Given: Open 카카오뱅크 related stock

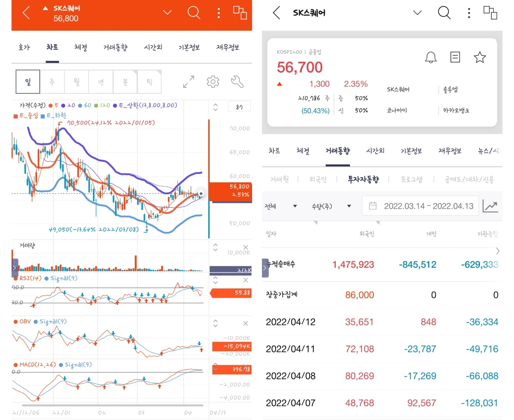Looking at the screenshot, I should tap(456, 110).
